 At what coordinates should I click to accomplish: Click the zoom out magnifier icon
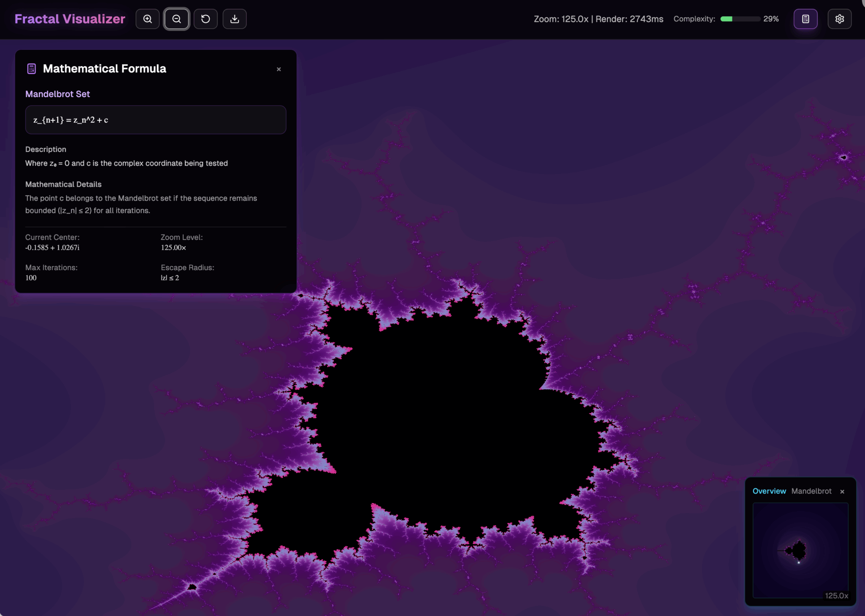[x=177, y=19]
